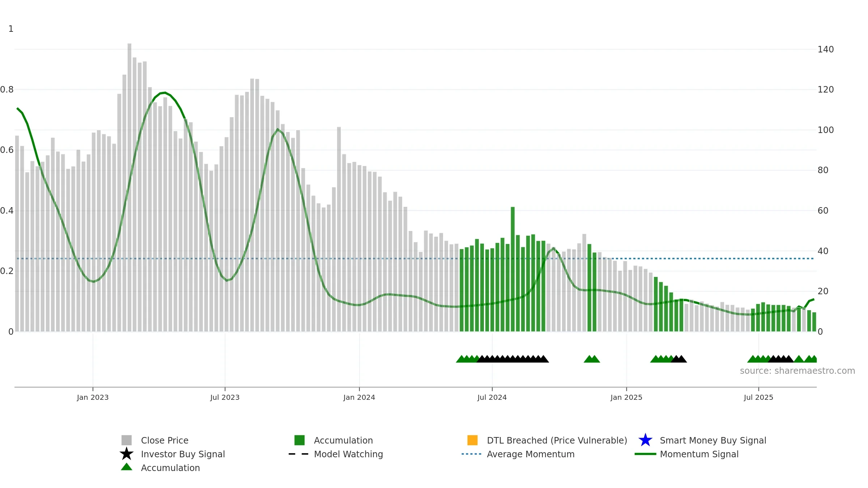Toggle the DTL Breached (Price Vulnerable) label

coord(557,440)
